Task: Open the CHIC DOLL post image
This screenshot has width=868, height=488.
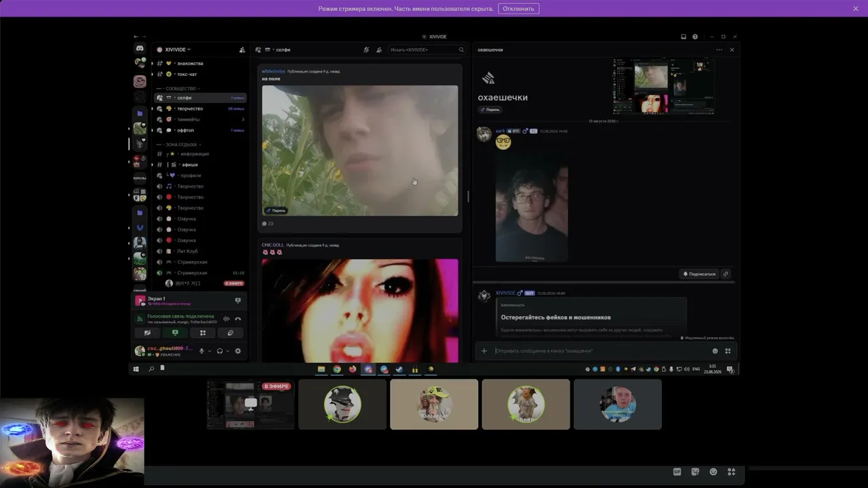Action: click(x=360, y=310)
